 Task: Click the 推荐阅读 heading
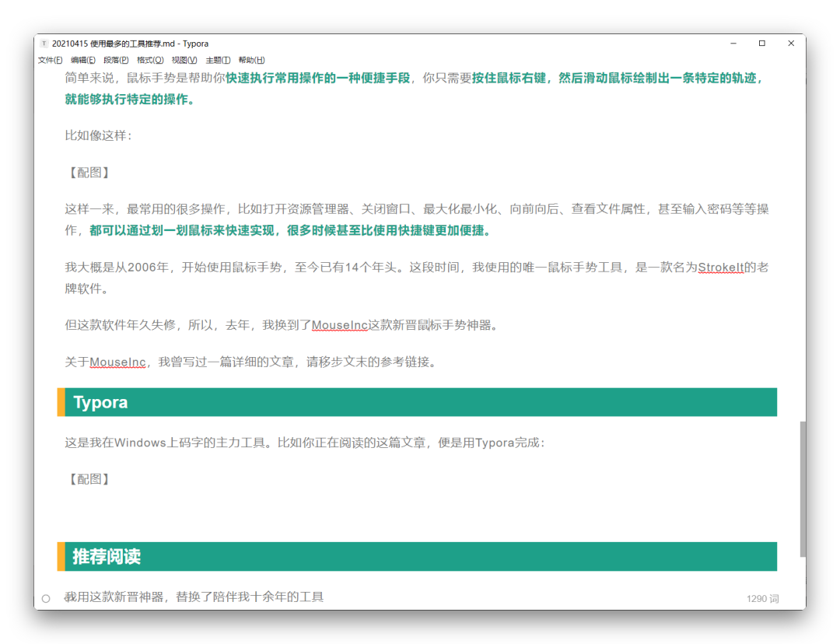click(107, 556)
